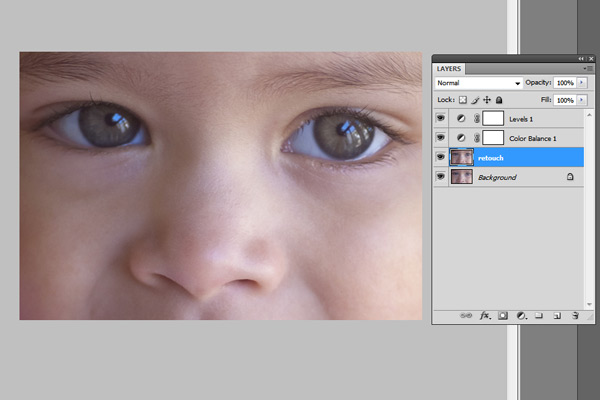Screen dimensions: 600x400
Task: Click the Fill value field
Action: pyautogui.click(x=565, y=100)
